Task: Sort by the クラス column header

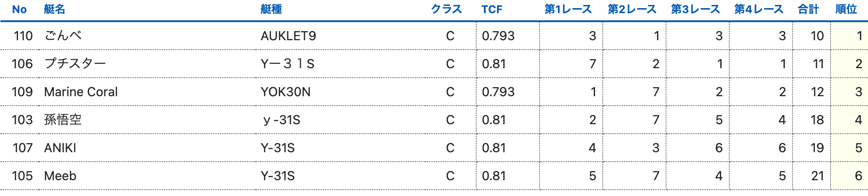Action: (446, 9)
